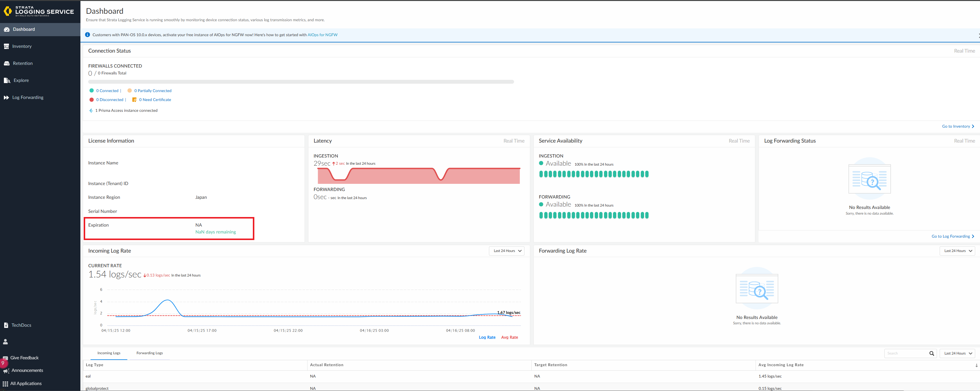Expand the logs table time range dropdown

(x=957, y=353)
